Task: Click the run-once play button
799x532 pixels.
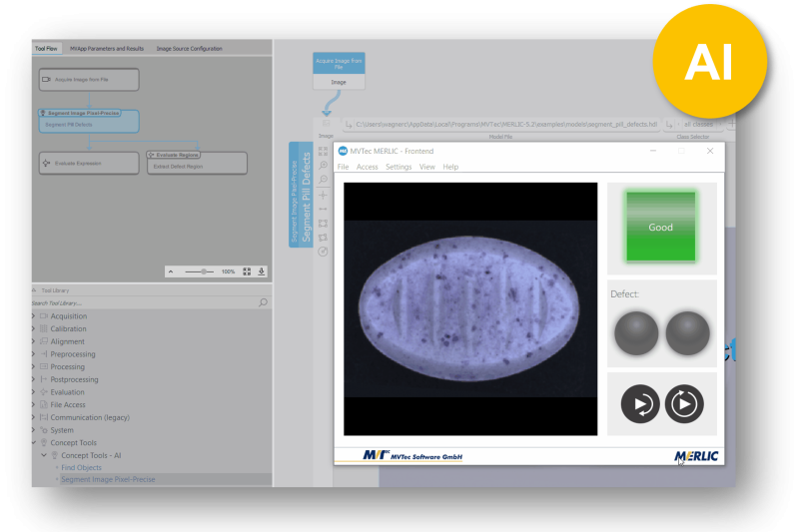Action: tap(640, 404)
